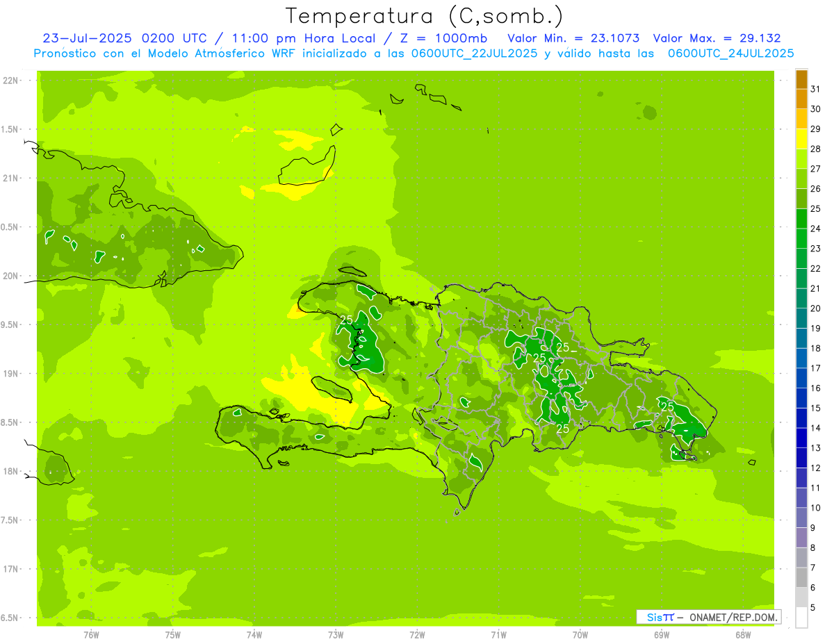Click the blue swatch between 15 and 16
The height and width of the screenshot is (644, 834).
(x=801, y=397)
